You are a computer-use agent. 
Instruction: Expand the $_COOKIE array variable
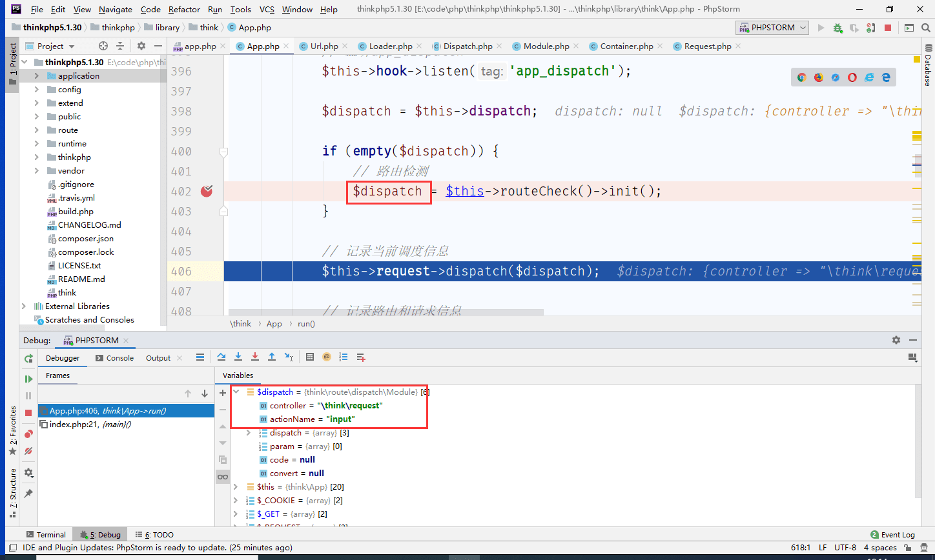pyautogui.click(x=236, y=500)
